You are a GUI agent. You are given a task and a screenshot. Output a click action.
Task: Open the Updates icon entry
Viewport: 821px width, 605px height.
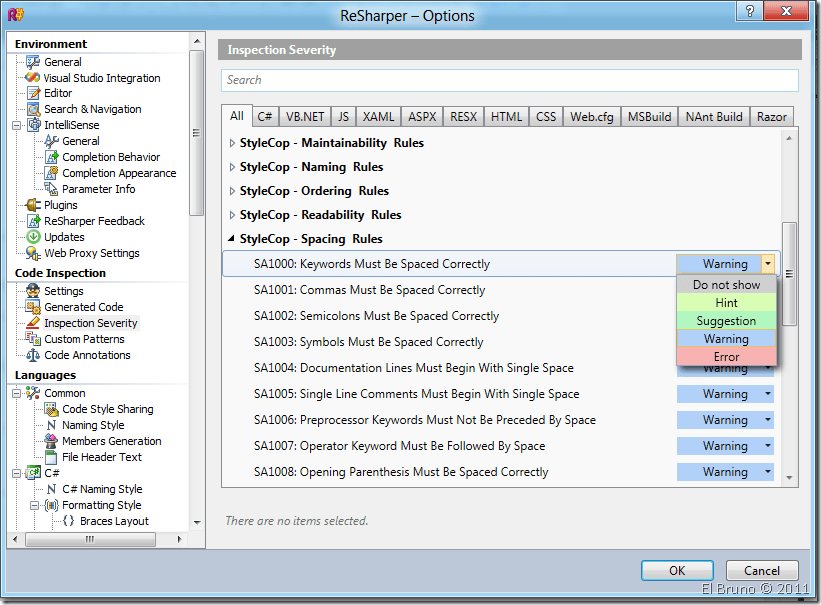33,237
